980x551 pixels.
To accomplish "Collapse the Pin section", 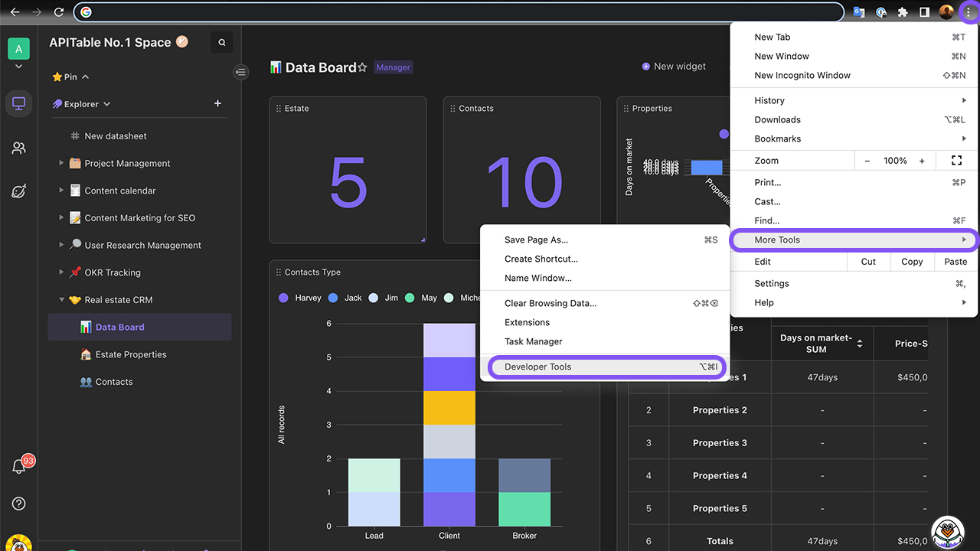I will (x=86, y=77).
